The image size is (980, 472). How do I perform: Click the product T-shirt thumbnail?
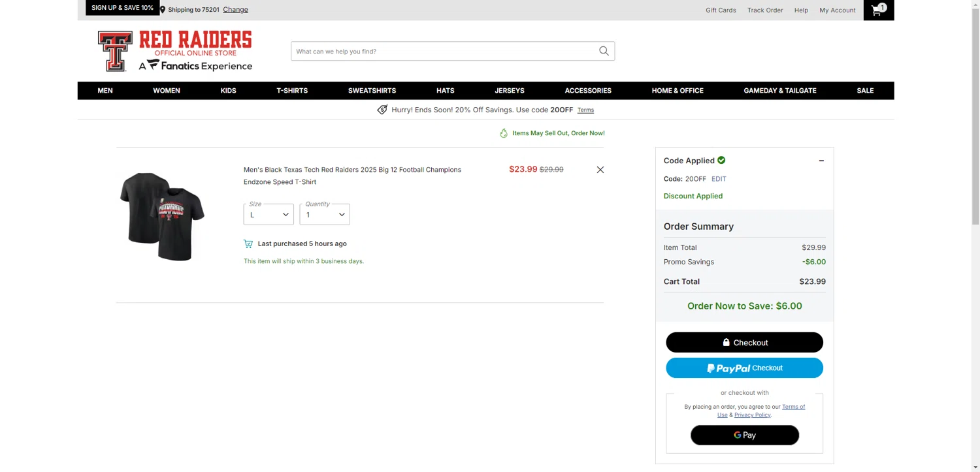coord(162,216)
